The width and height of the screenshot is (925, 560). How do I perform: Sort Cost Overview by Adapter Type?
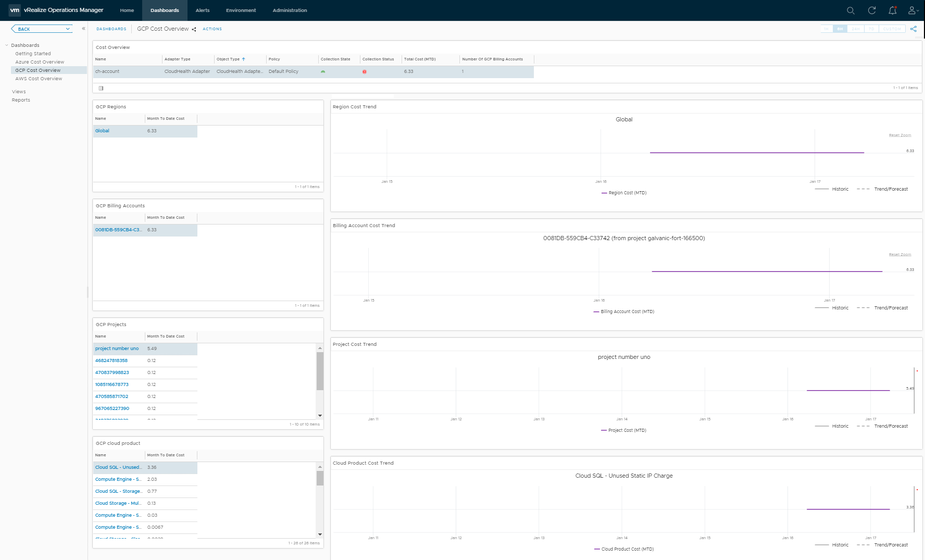point(178,59)
